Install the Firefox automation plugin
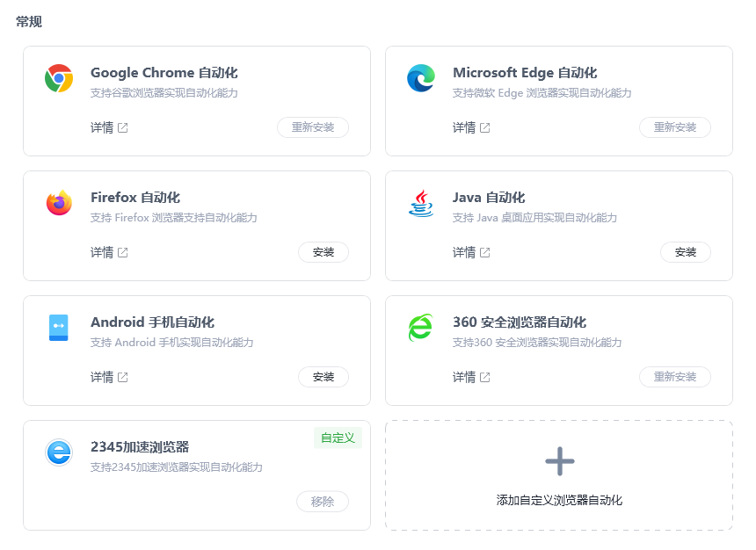 coord(323,252)
